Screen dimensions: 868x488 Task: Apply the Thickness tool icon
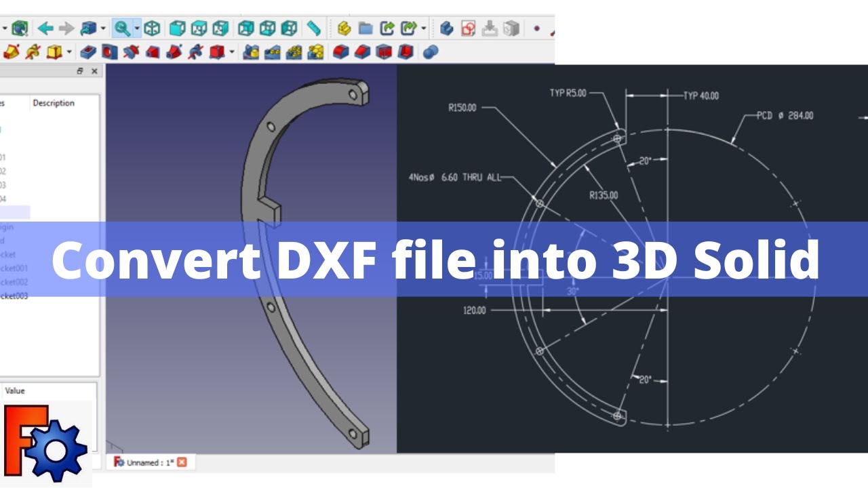click(406, 52)
